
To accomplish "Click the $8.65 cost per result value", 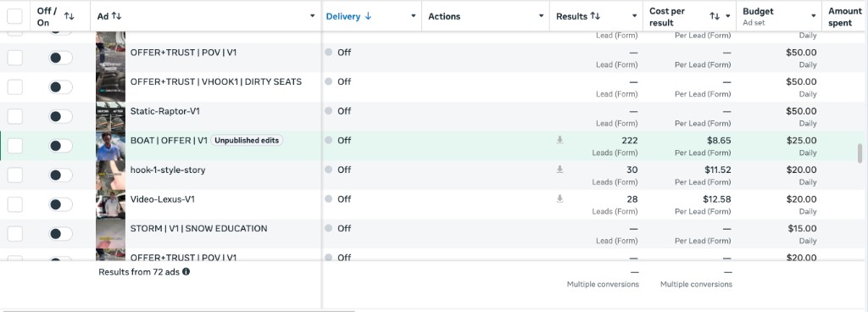I will point(719,141).
